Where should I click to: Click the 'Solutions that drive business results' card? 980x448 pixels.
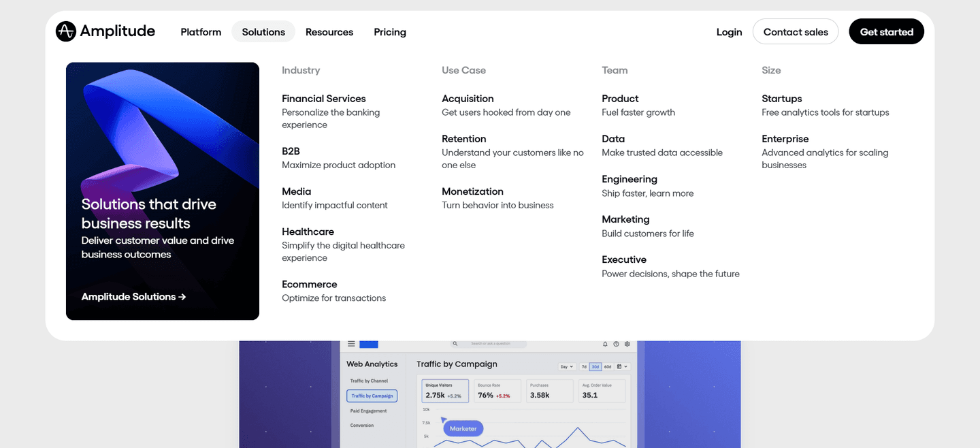pyautogui.click(x=163, y=191)
